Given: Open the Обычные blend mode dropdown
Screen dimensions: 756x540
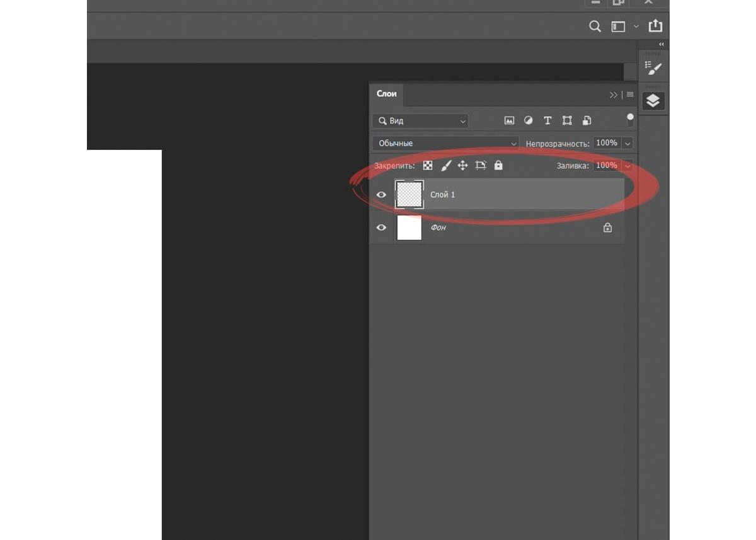Looking at the screenshot, I should coord(445,144).
